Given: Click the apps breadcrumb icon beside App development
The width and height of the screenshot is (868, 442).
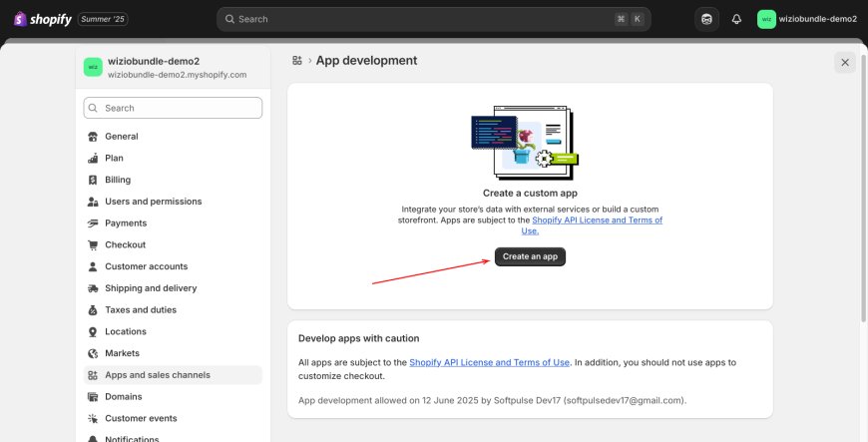Looking at the screenshot, I should pyautogui.click(x=297, y=61).
